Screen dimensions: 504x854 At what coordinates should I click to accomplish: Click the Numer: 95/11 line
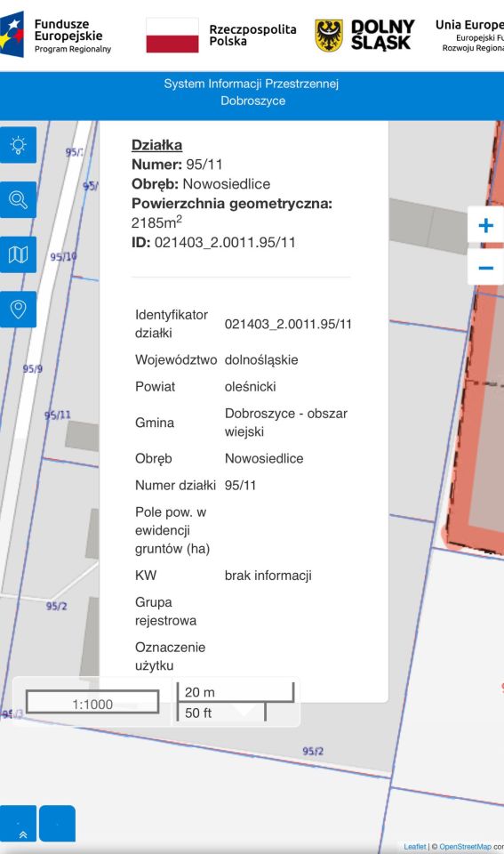[177, 165]
